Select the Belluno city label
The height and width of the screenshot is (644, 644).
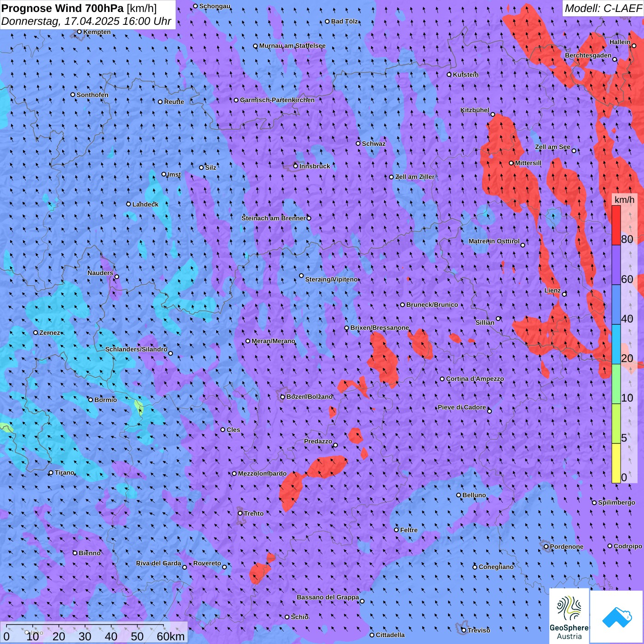(x=474, y=495)
